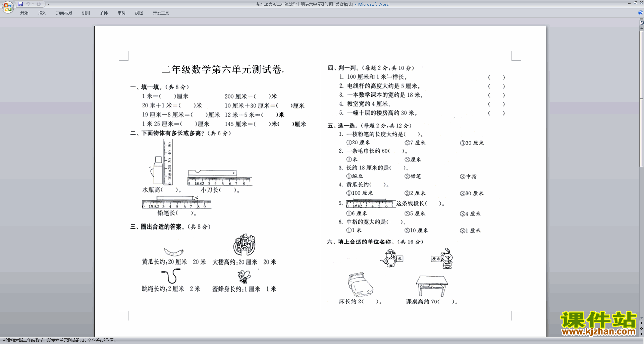Save the document with the floppy disk icon
This screenshot has width=644, height=344.
(x=20, y=4)
